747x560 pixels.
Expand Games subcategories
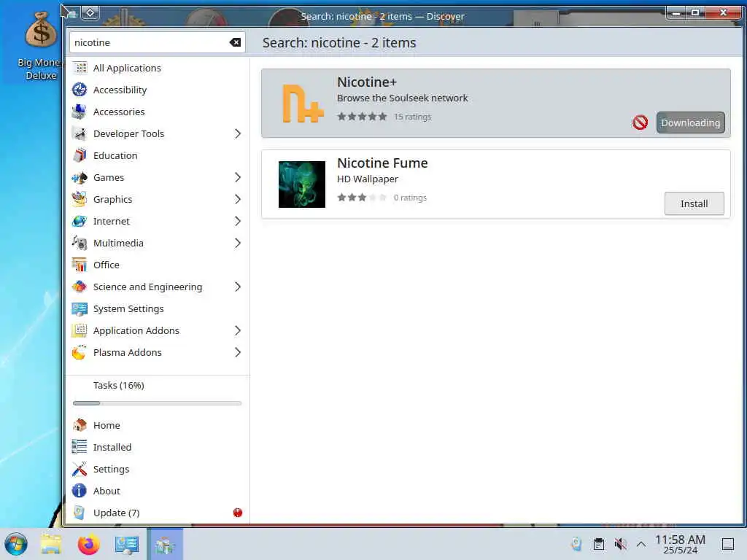click(238, 178)
